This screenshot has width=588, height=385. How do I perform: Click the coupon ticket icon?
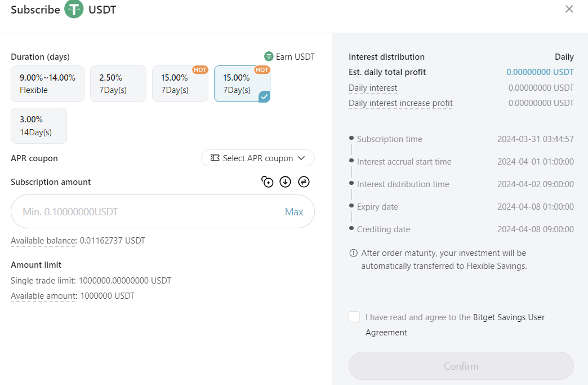pyautogui.click(x=215, y=158)
